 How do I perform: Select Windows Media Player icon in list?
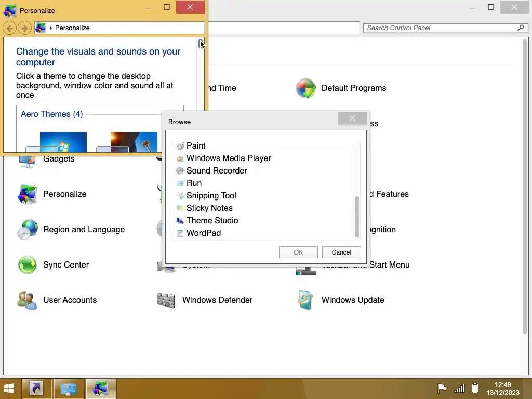coord(180,158)
